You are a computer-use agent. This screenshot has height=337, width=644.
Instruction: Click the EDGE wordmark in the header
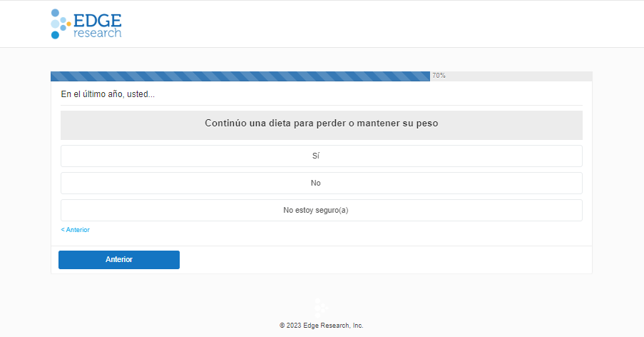coord(97,19)
